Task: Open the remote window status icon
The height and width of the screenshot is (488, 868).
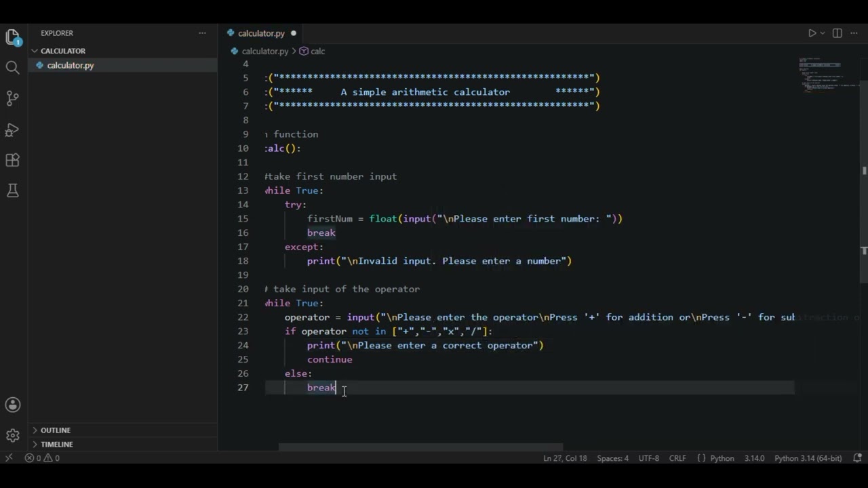Action: point(9,458)
